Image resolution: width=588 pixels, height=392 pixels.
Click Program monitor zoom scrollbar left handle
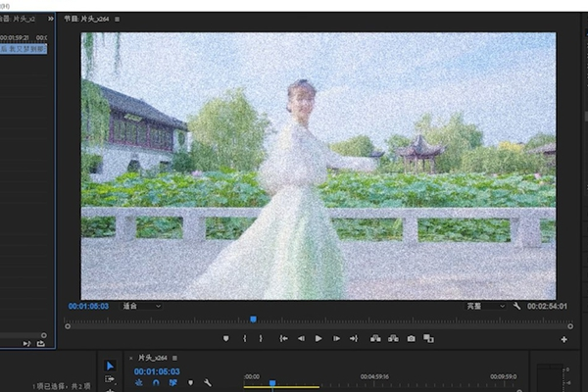(x=68, y=326)
